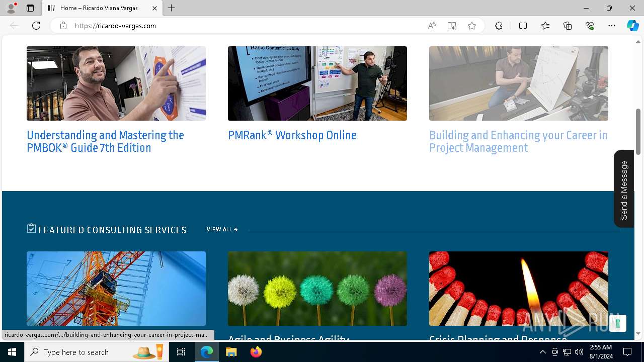
Task: Click VIEW ALL consulting services link
Action: pos(222,229)
